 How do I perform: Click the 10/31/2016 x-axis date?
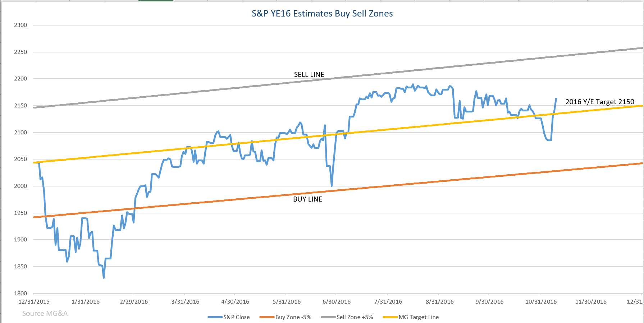[541, 302]
